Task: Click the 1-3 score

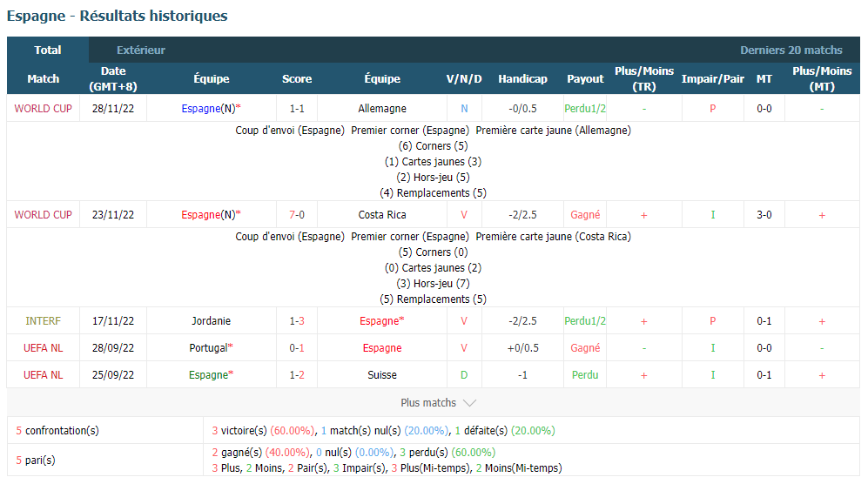Action: coord(297,321)
